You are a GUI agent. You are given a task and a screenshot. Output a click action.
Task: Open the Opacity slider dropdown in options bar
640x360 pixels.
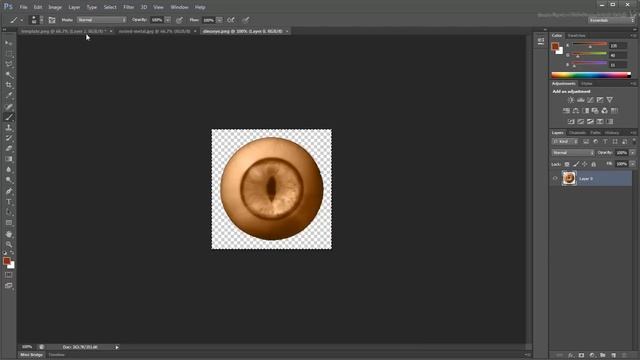(x=168, y=20)
